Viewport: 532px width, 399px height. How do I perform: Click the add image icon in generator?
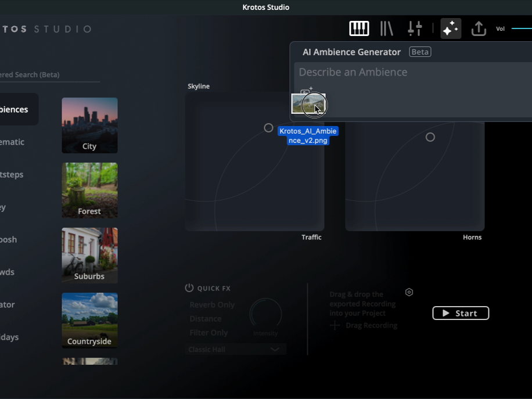click(306, 91)
